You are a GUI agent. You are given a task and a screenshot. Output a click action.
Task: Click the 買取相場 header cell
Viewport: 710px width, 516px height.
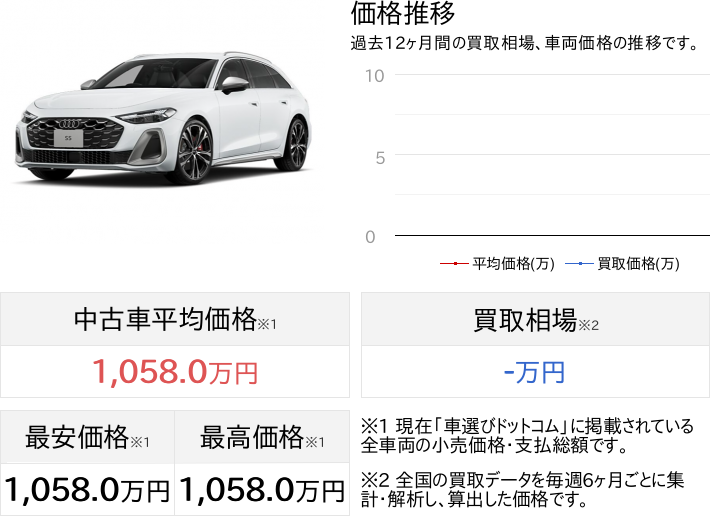[535, 320]
